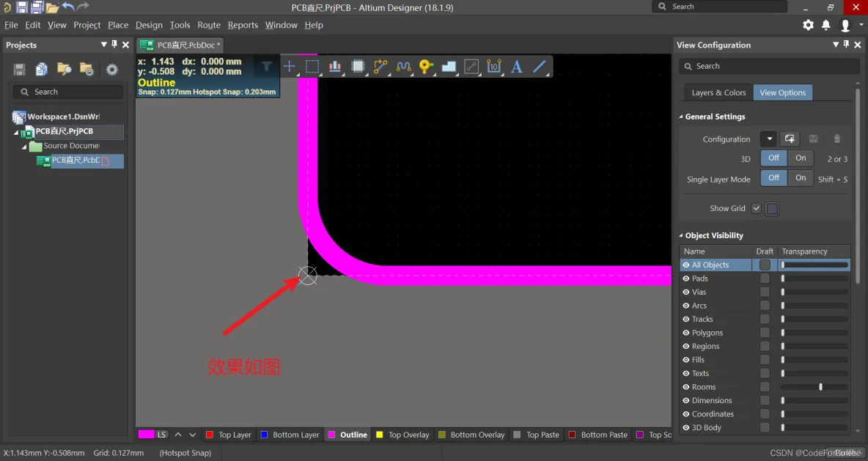Select the Place Polygon Pour tool
868x461 pixels.
[x=449, y=67]
